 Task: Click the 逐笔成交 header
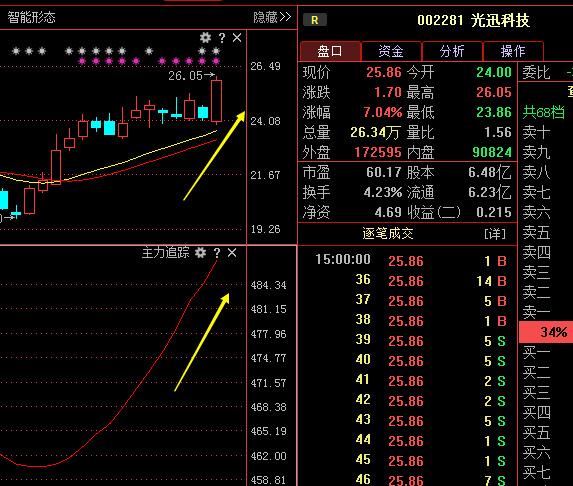click(388, 233)
